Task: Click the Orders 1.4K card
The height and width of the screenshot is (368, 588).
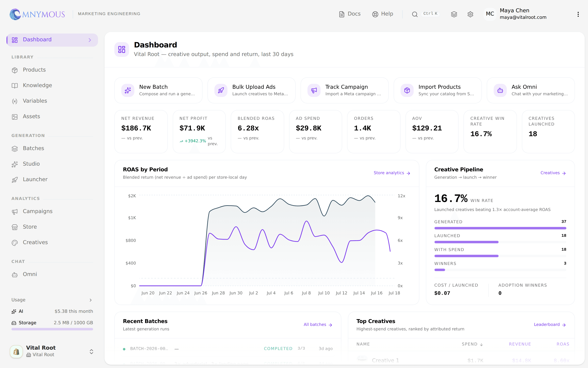Action: (374, 132)
